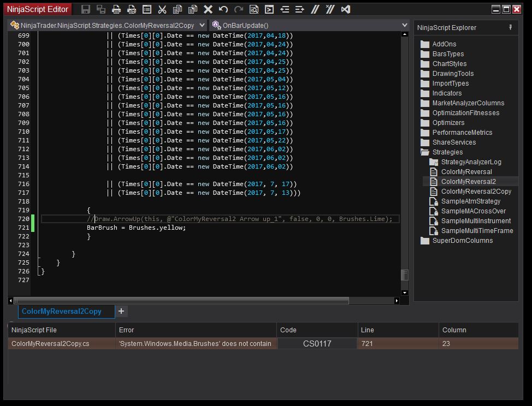Open SampleMACrossOver strategy file
Screen dimensions: 532x406
pyautogui.click(x=473, y=211)
